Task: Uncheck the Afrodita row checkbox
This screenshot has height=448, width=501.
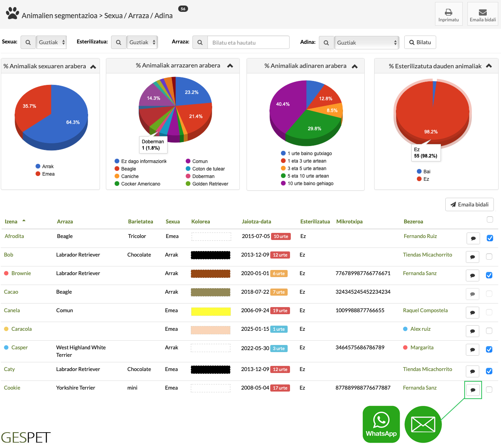Action: tap(490, 238)
